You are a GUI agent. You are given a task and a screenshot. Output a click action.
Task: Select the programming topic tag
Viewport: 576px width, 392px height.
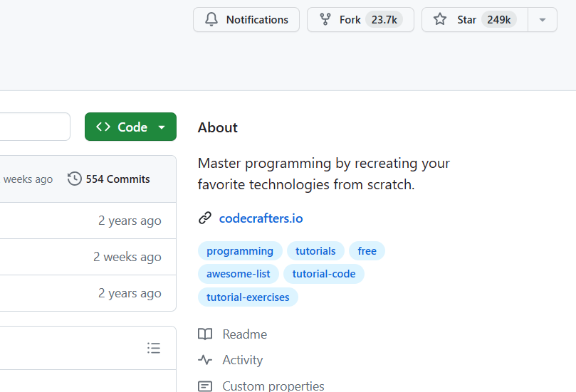pos(240,251)
